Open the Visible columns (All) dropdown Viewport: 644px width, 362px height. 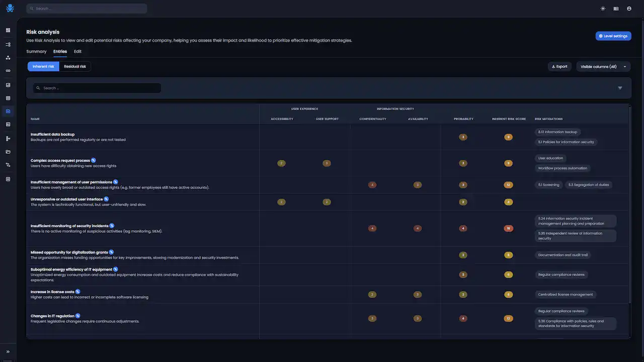coord(604,66)
